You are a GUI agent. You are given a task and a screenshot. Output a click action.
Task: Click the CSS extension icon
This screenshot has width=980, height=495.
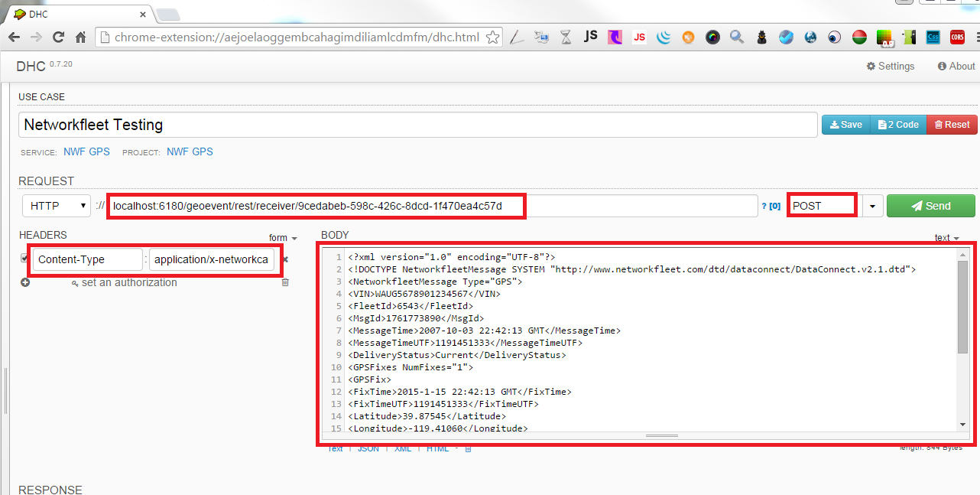click(x=933, y=37)
